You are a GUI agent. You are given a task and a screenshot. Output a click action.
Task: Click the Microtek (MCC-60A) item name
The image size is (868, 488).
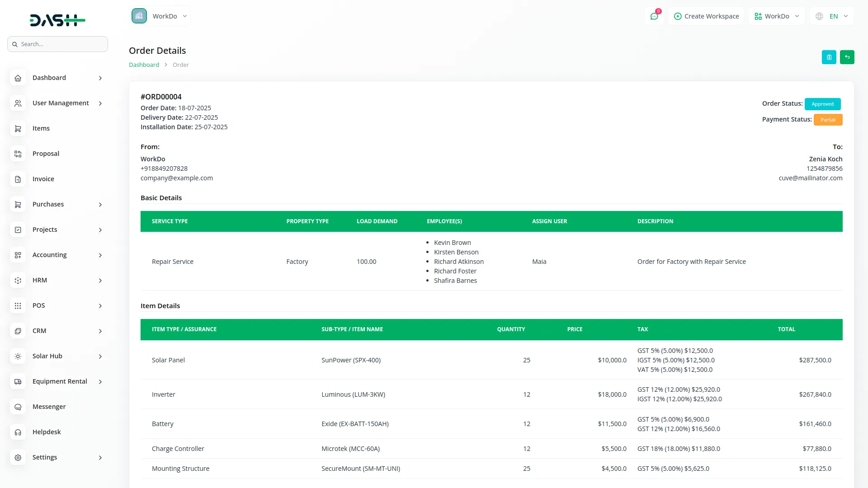[x=350, y=449]
